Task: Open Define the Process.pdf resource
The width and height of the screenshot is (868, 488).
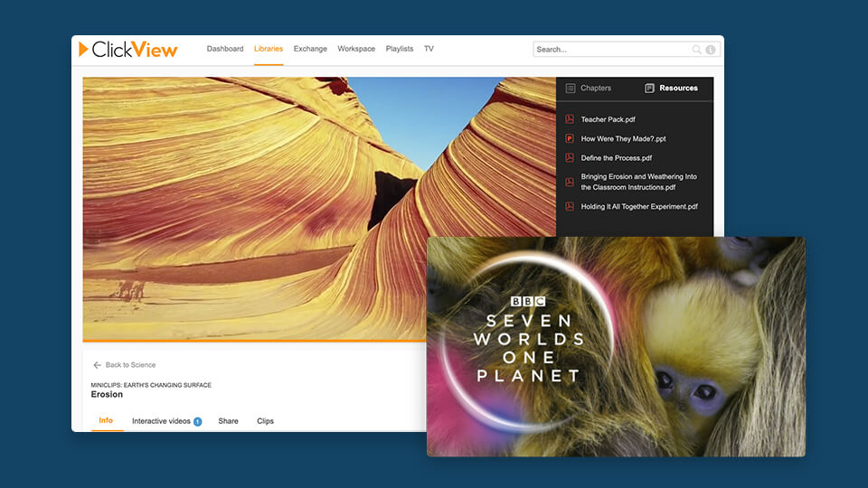Action: [616, 158]
